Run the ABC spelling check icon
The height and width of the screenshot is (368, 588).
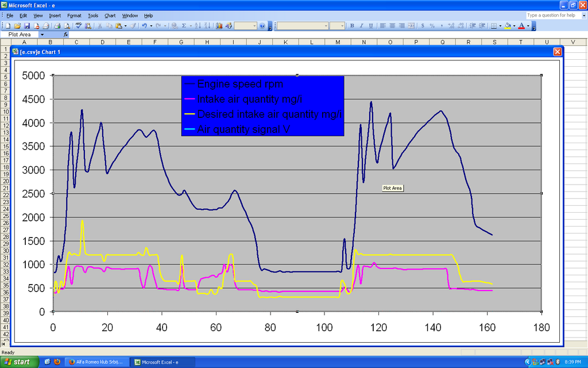[x=78, y=25]
